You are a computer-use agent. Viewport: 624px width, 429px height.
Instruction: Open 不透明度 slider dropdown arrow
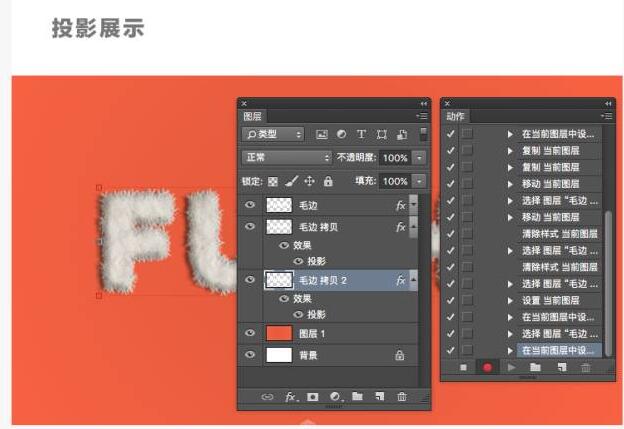tap(419, 158)
